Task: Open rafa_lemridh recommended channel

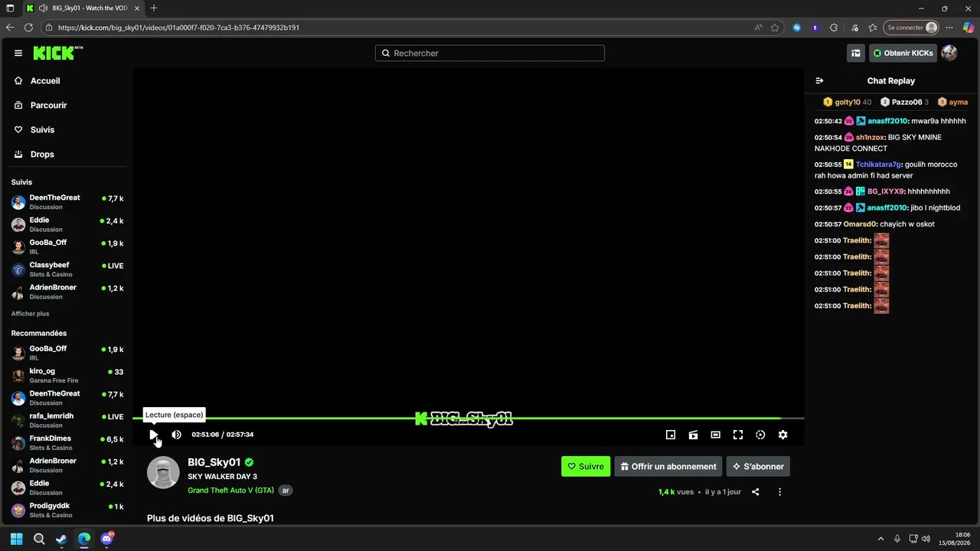Action: click(67, 420)
